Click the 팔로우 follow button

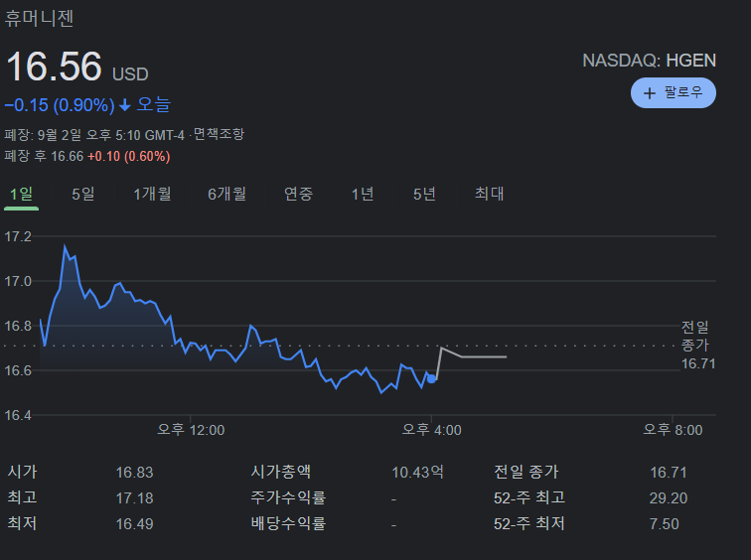tap(673, 93)
